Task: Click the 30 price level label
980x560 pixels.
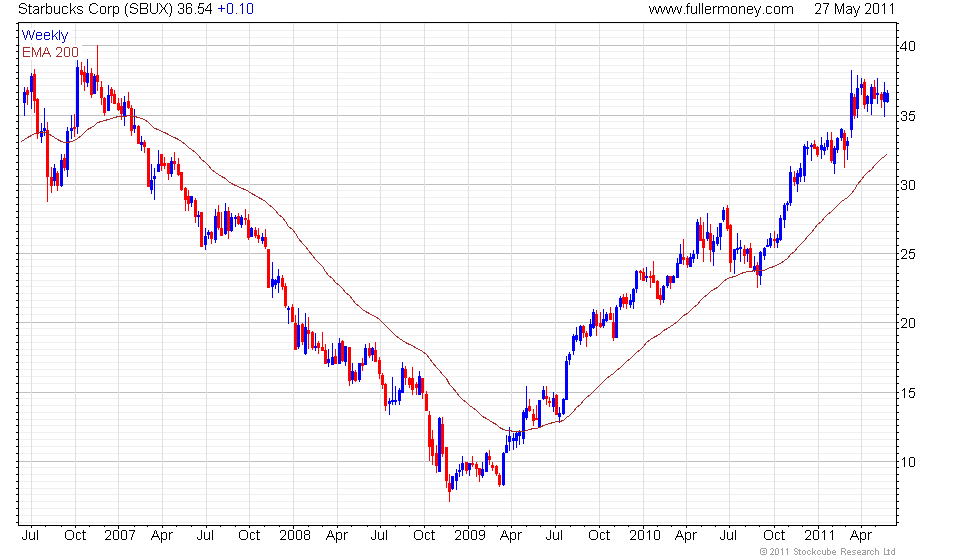Action: (906, 185)
